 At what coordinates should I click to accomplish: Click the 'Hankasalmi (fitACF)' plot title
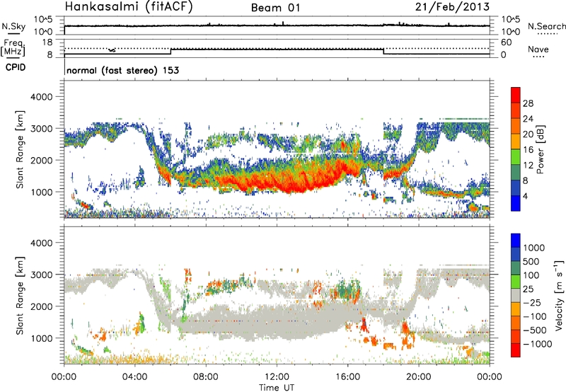coord(129,6)
